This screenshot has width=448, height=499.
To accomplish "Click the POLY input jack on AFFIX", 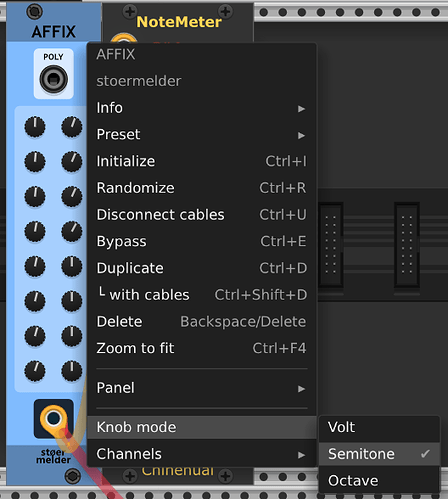I will coord(53,79).
